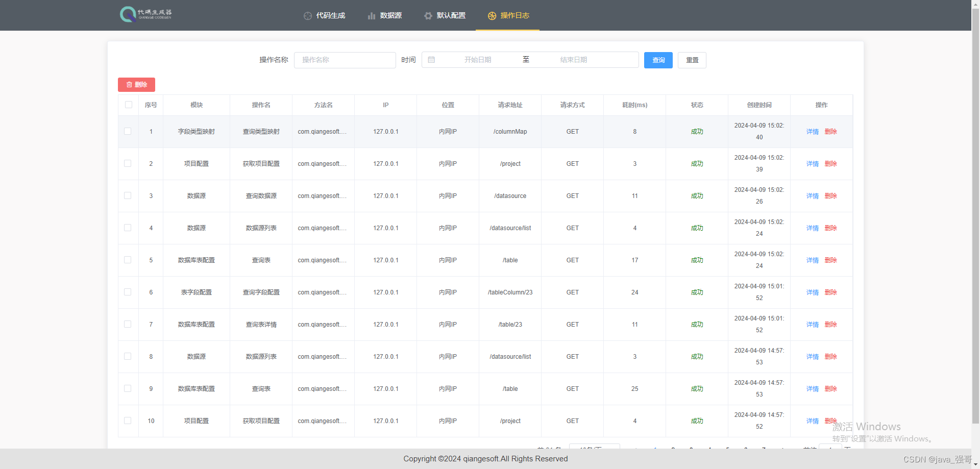Click the Qiangge Codegen logo
Viewport: 980px width, 469px height.
146,14
